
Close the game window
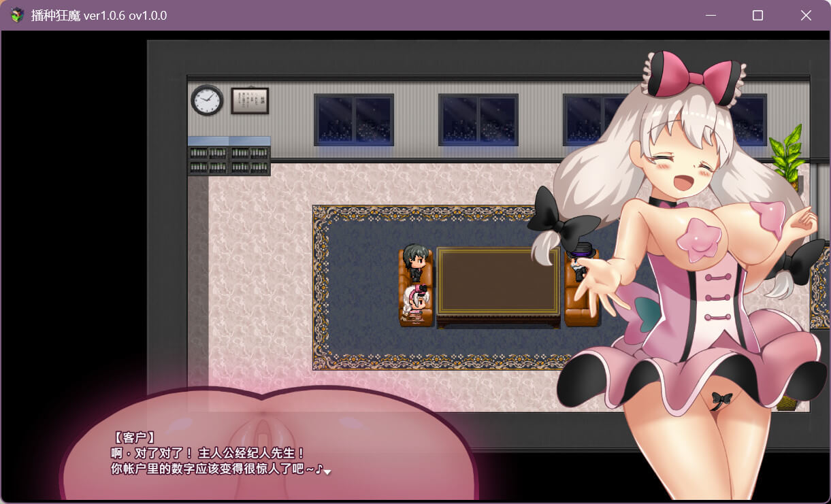[x=806, y=15]
